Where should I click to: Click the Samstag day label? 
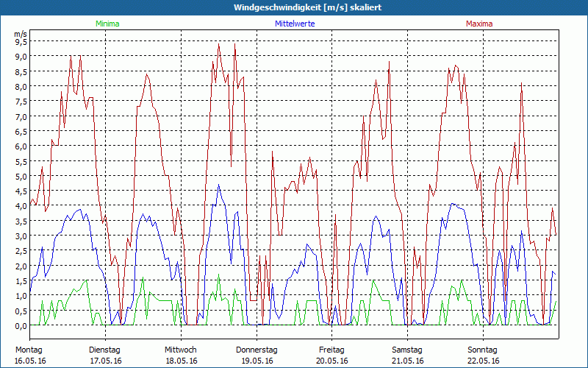pos(407,350)
